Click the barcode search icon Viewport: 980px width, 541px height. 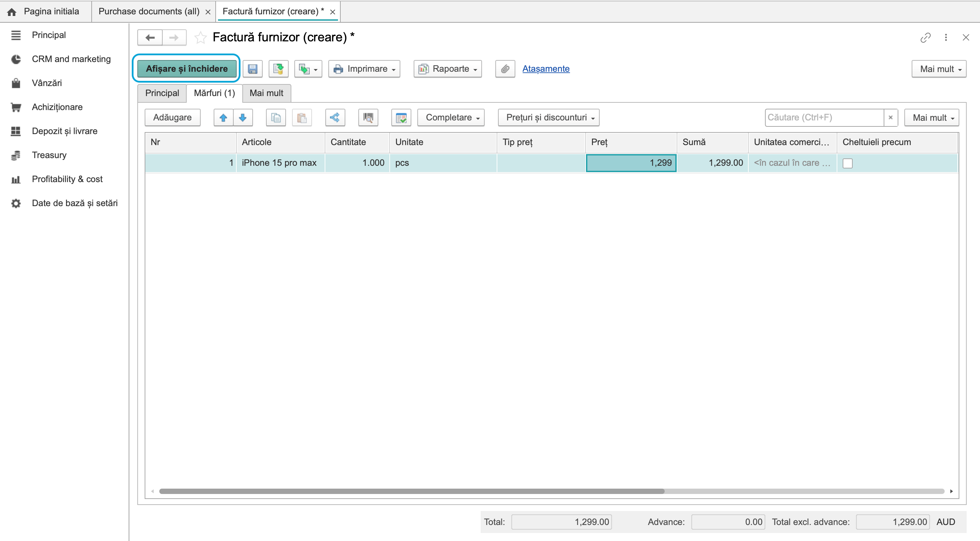click(x=368, y=118)
